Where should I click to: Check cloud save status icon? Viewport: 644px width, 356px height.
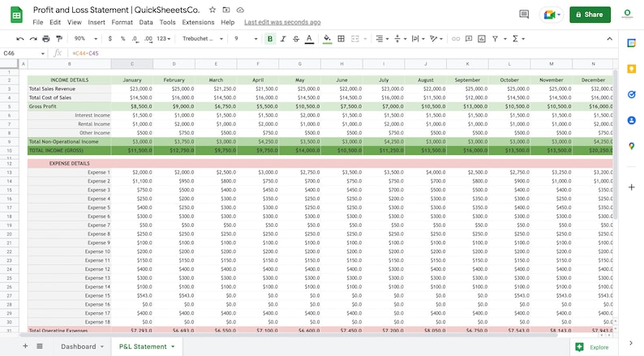pyautogui.click(x=240, y=10)
